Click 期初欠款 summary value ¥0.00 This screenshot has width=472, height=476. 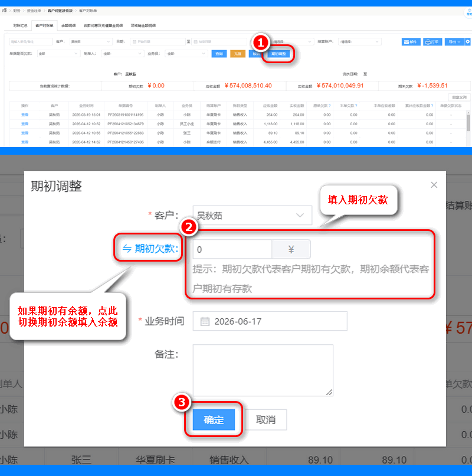pyautogui.click(x=156, y=86)
